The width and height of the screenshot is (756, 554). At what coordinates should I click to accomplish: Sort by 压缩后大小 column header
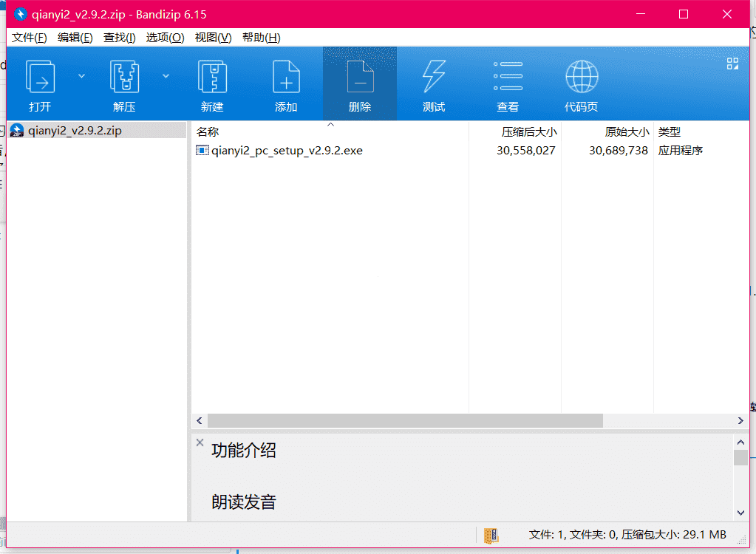point(529,131)
